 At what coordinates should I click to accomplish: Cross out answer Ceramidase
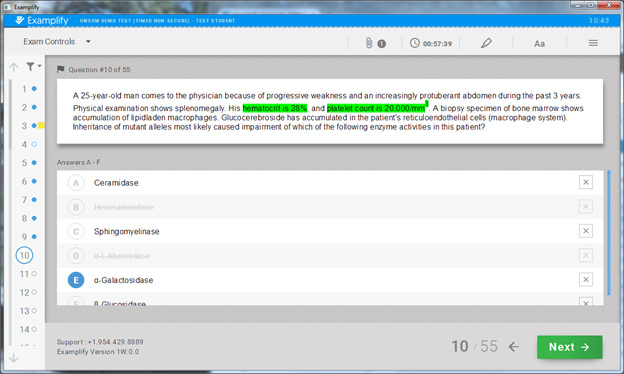[x=585, y=182]
